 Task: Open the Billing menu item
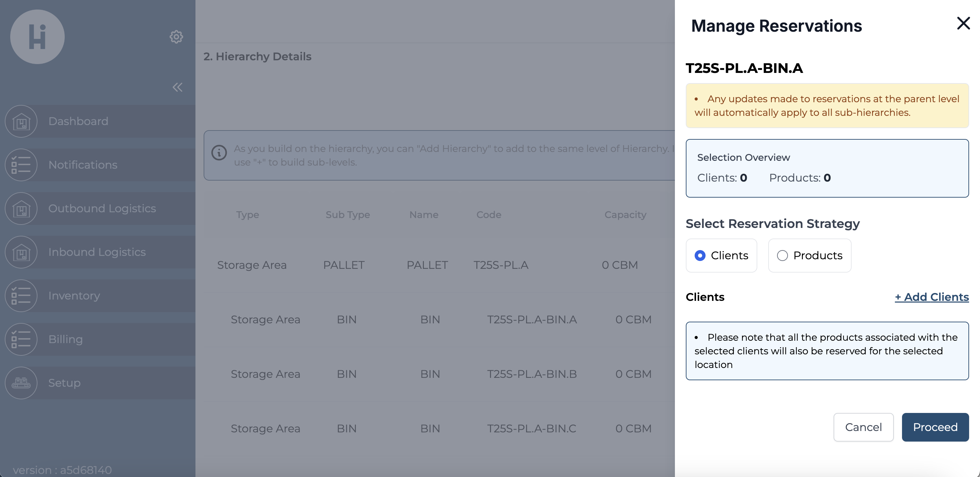(x=65, y=339)
